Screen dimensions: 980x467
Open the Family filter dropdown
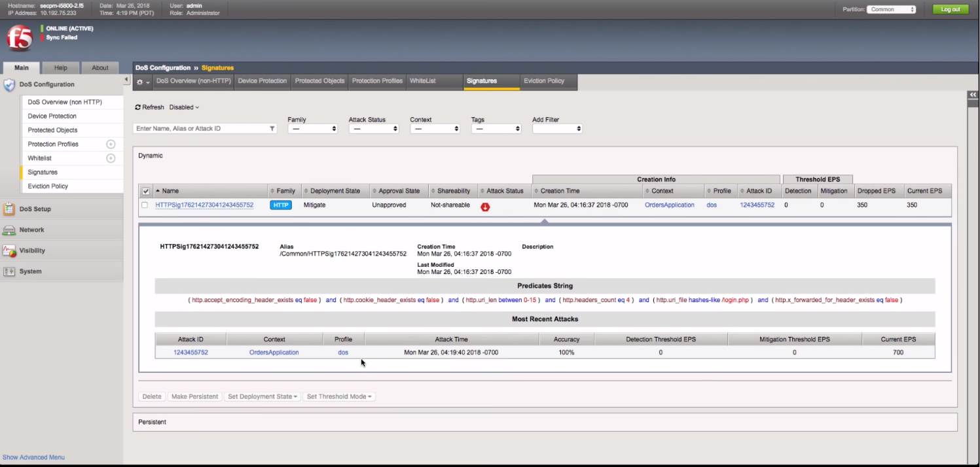[x=312, y=129]
